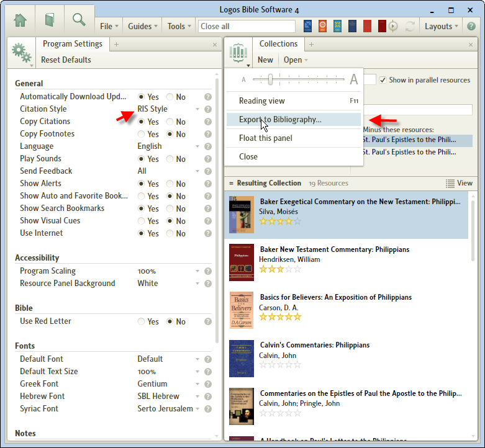485x448 pixels.
Task: Click help icon for Play Sounds
Action: click(x=208, y=159)
